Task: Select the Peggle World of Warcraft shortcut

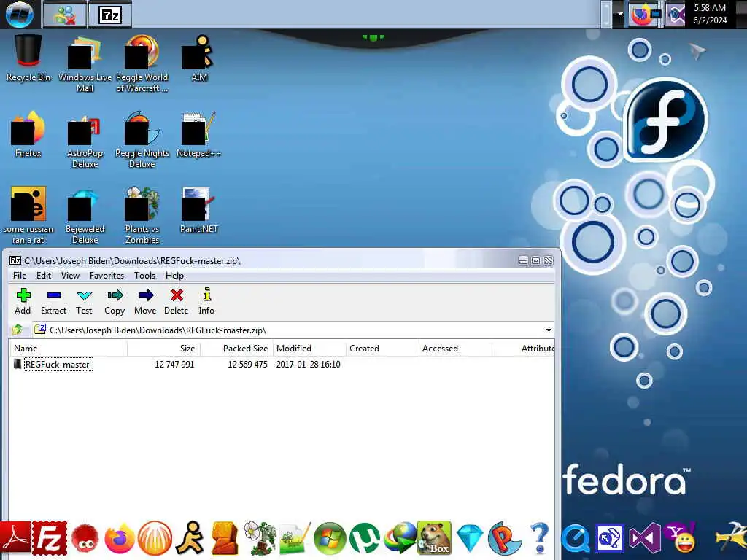Action: point(142,63)
